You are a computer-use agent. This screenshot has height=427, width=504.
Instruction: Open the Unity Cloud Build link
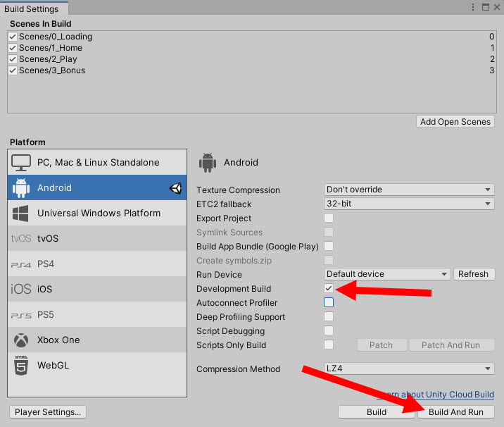coord(436,395)
